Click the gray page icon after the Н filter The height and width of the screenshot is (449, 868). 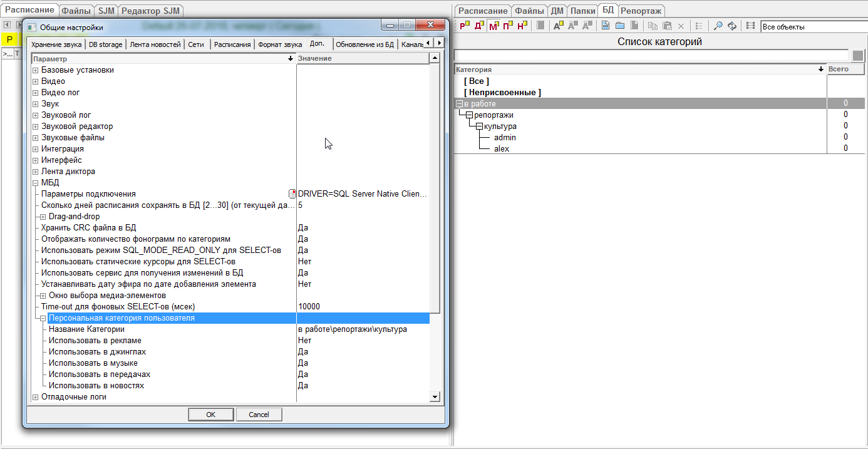click(540, 26)
